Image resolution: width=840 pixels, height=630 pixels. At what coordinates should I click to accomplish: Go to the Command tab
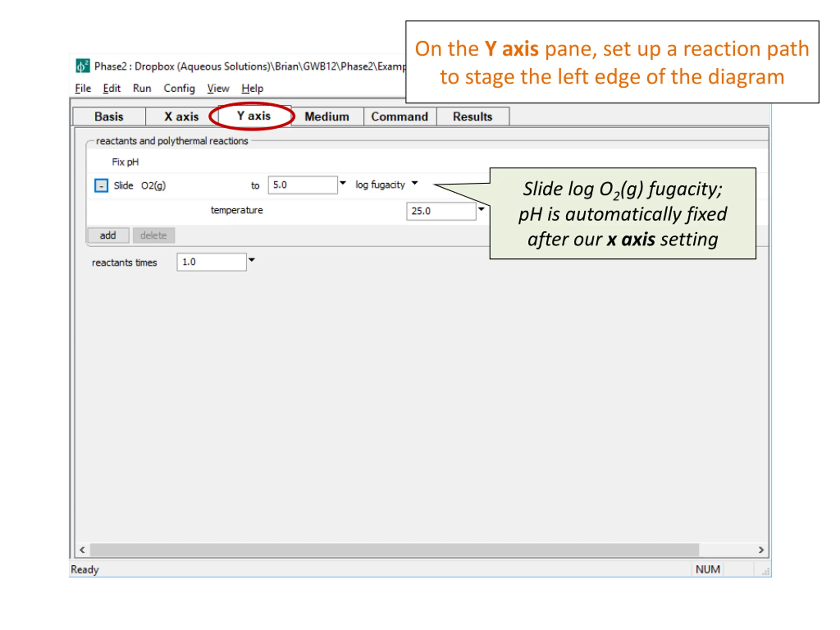click(400, 116)
